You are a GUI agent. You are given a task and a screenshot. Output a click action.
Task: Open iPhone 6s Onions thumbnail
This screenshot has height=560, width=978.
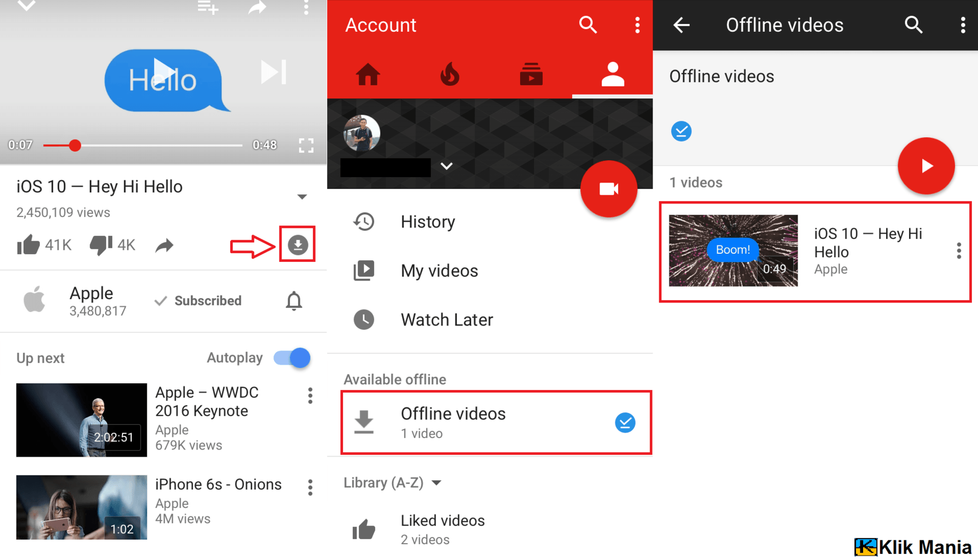(x=81, y=507)
